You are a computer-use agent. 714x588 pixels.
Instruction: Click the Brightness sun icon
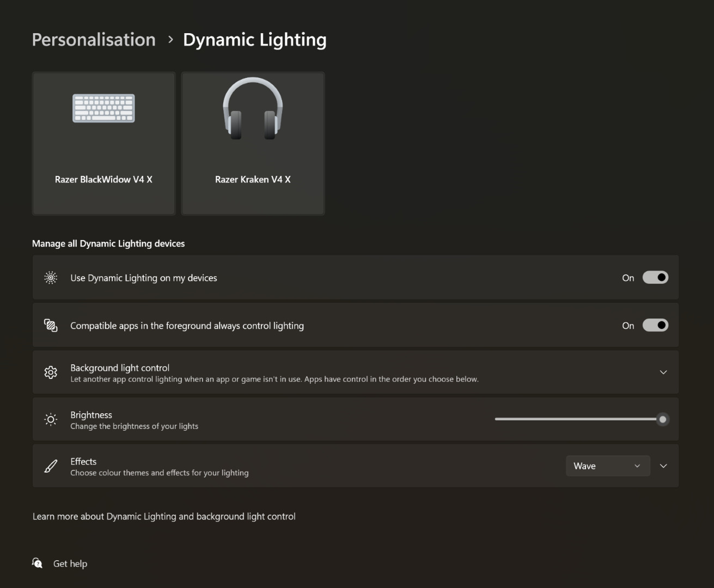[x=51, y=419]
